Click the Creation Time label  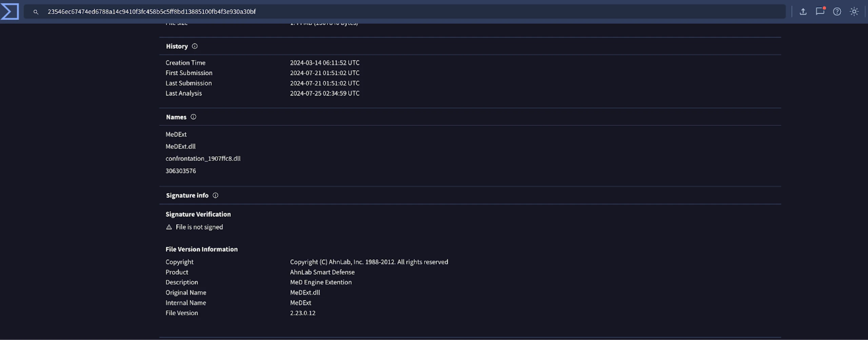pyautogui.click(x=185, y=63)
